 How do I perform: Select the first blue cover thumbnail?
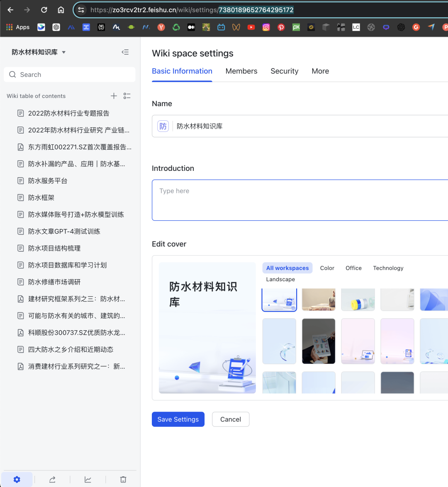pyautogui.click(x=279, y=300)
